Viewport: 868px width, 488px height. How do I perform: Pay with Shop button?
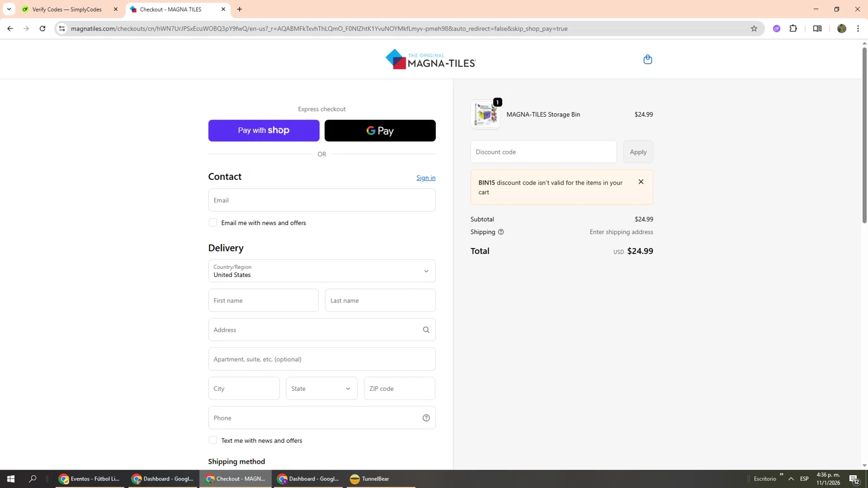pyautogui.click(x=264, y=131)
